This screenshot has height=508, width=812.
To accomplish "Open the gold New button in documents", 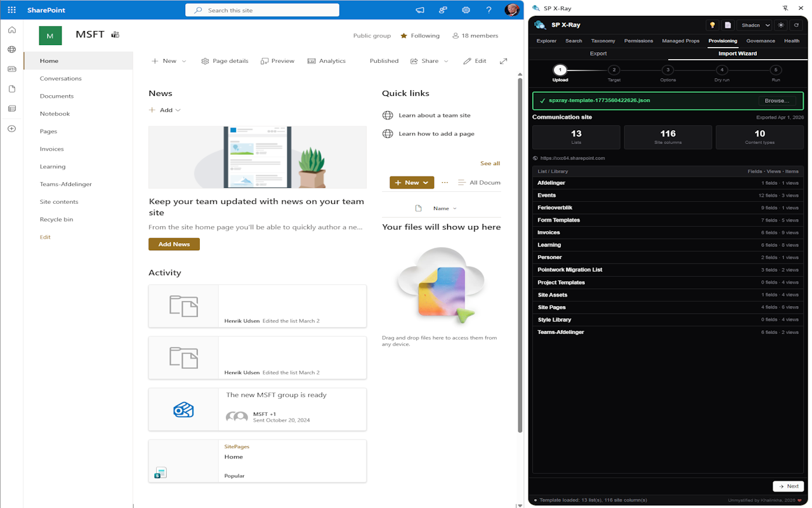I will [412, 182].
